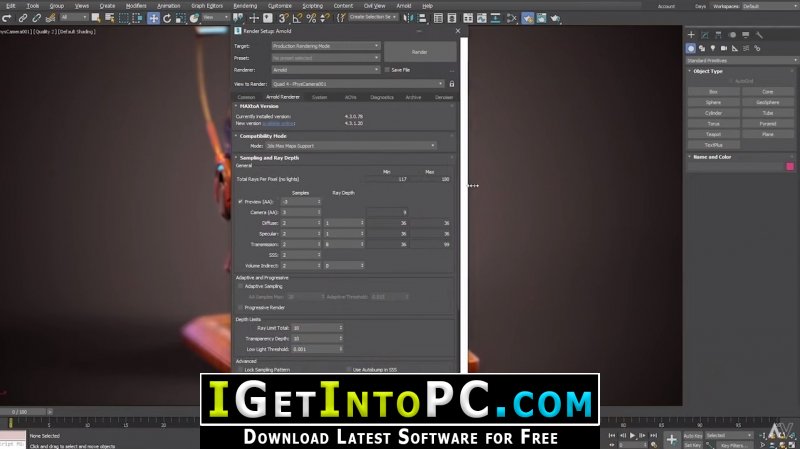
Task: Open the Standard Primitives category dropdown
Action: tap(741, 60)
